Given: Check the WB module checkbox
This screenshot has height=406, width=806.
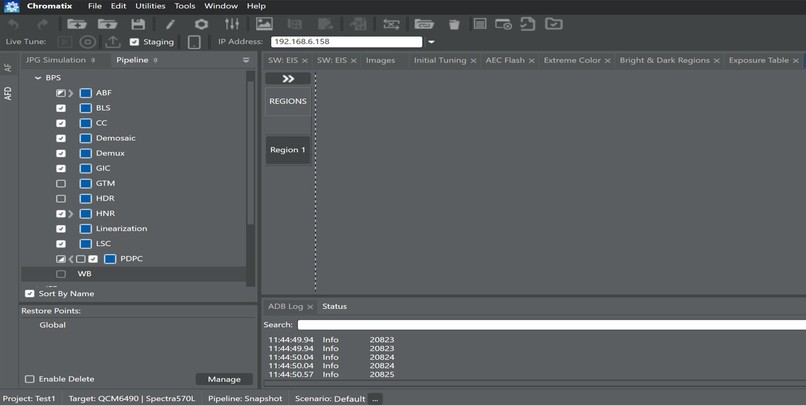Looking at the screenshot, I should click(61, 274).
